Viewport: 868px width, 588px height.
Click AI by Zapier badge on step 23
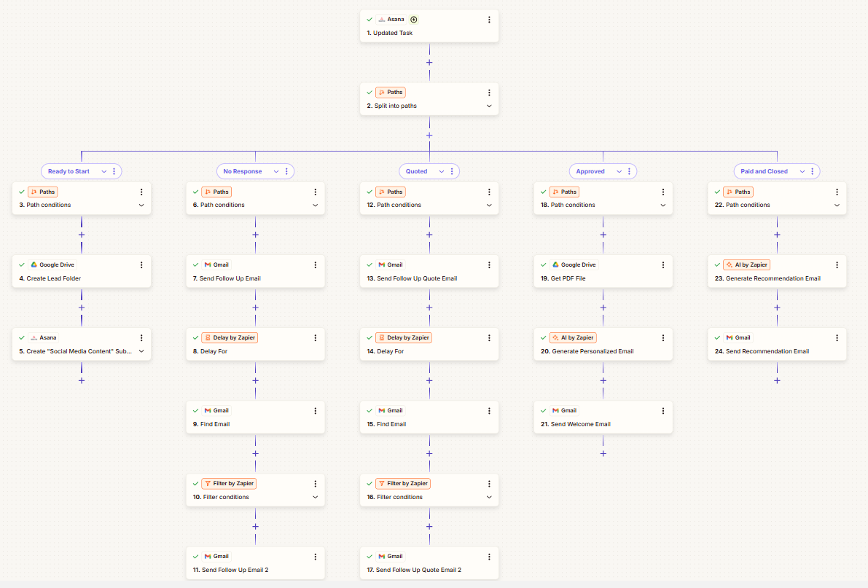coord(747,264)
